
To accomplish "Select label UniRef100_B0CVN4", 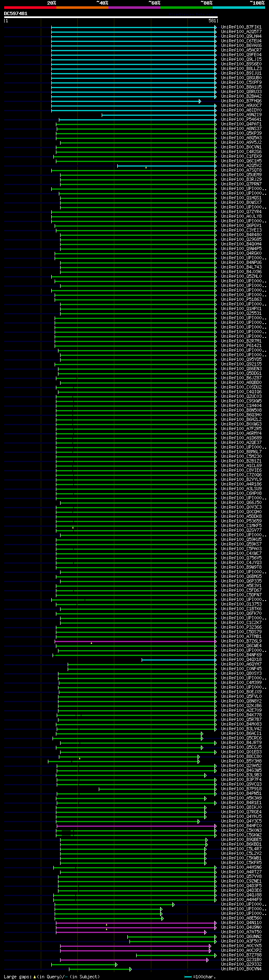I will pos(241,969).
